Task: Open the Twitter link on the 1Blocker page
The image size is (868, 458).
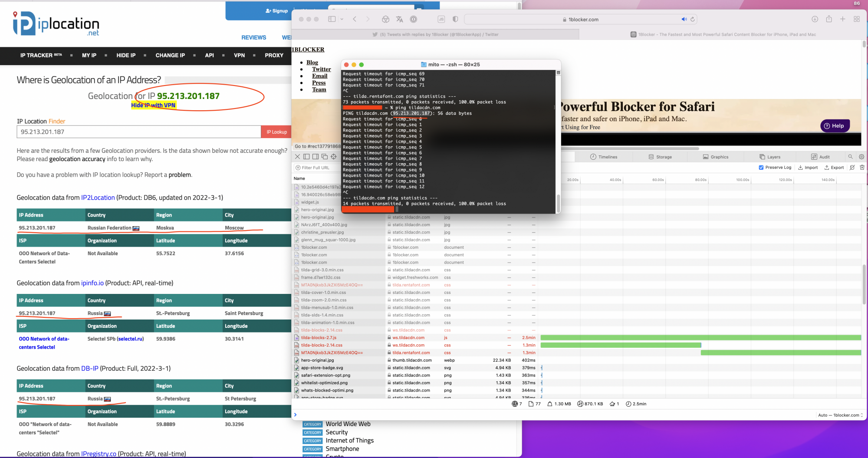Action: tap(321, 69)
